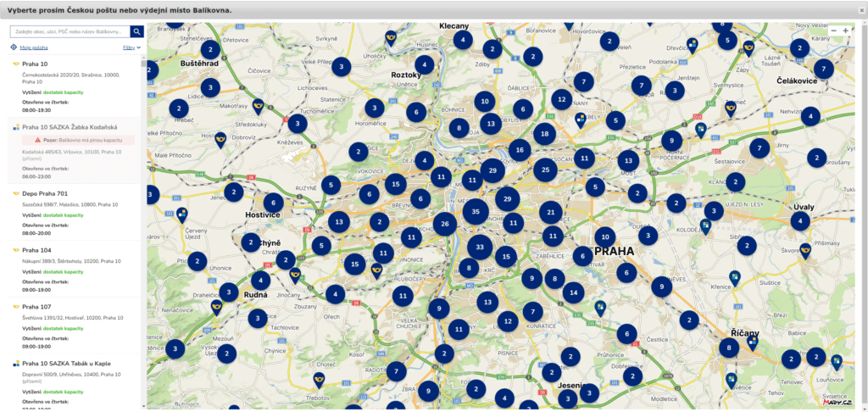The height and width of the screenshot is (412, 868).
Task: Select Praha 10 SAZKA Tabák u Kaple entry
Action: click(x=75, y=382)
